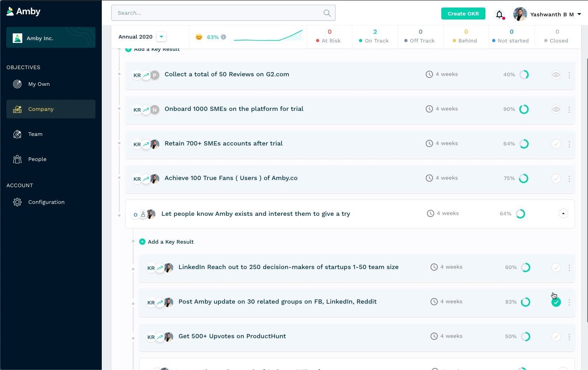Open Get 500+ Upvotes on ProductHunt title
The width and height of the screenshot is (588, 370).
(x=232, y=336)
